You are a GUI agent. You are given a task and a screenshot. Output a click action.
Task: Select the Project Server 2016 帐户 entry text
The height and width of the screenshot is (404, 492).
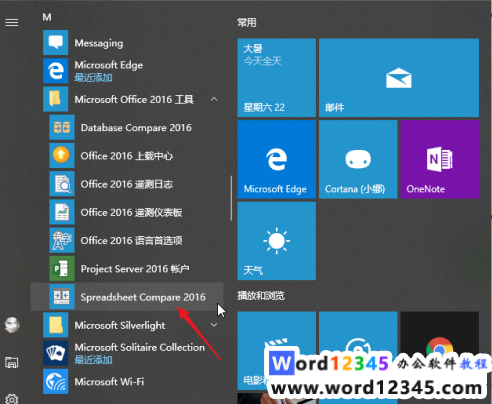point(135,269)
